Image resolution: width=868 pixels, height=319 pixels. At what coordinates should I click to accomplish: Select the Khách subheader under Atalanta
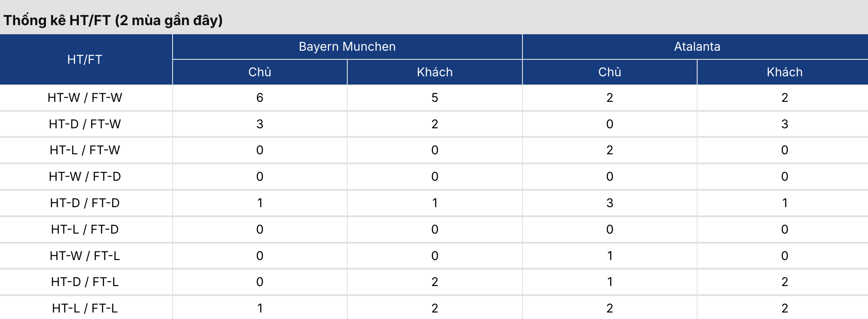[784, 72]
